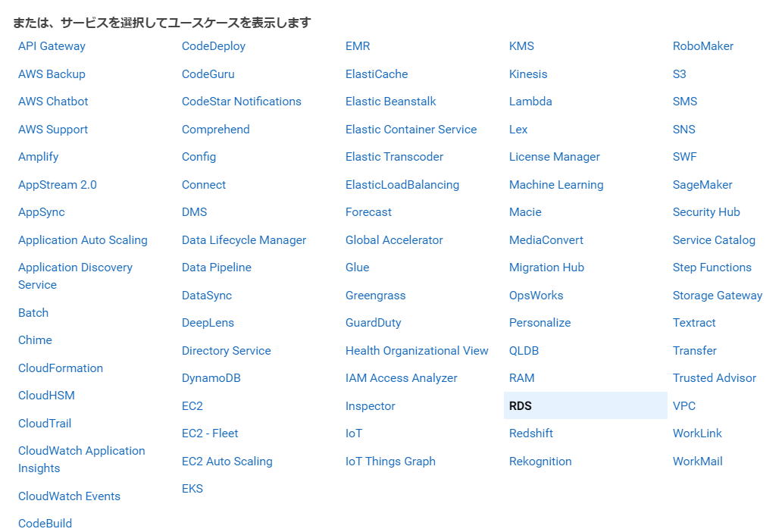Viewport: 782px width, 532px height.
Task: Select the CodeBuild service
Action: [x=45, y=524]
